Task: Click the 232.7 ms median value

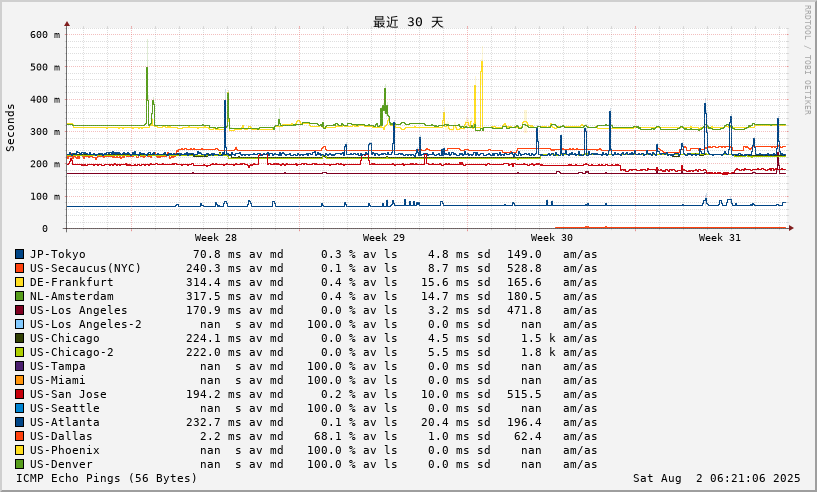Action: (x=214, y=422)
